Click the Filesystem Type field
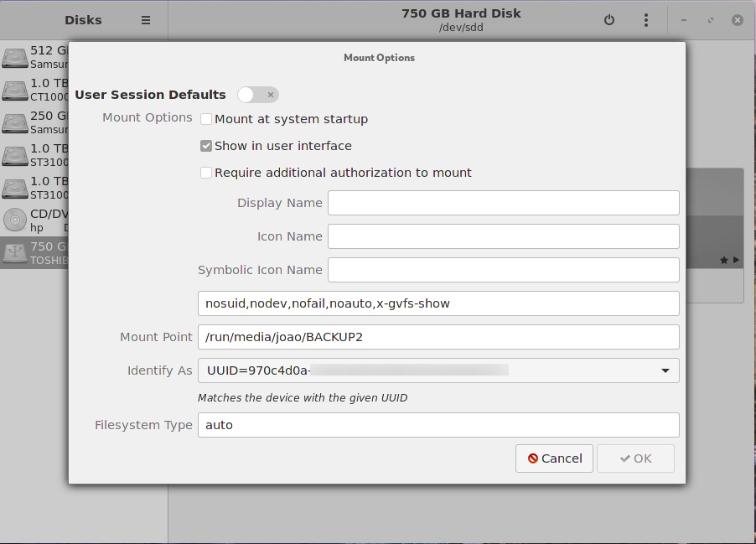This screenshot has width=756, height=544. coord(438,425)
